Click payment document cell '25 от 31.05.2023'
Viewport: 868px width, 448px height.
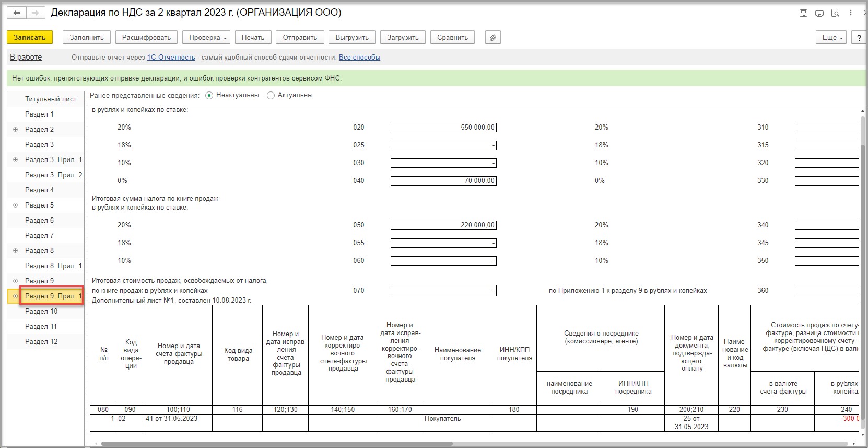click(x=691, y=422)
